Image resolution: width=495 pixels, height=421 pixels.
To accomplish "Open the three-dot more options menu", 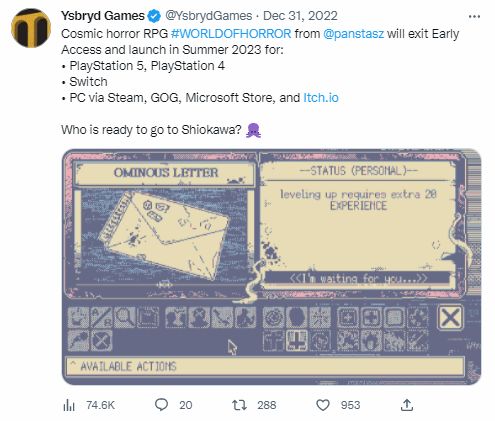I will [474, 16].
